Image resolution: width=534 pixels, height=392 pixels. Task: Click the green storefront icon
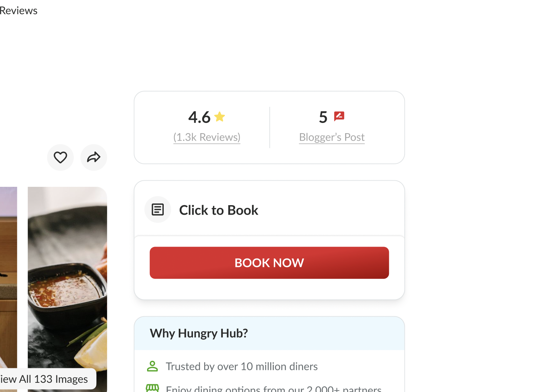(153, 388)
